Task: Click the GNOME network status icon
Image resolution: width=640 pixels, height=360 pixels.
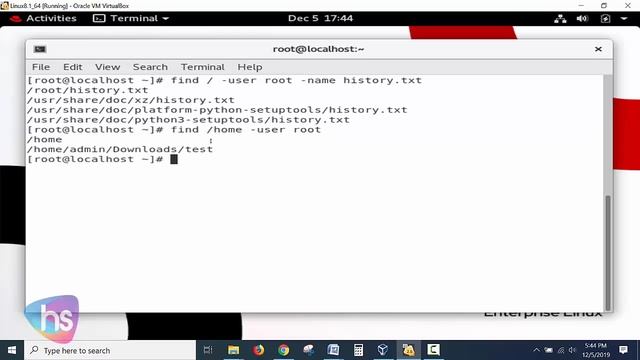Action: click(x=560, y=19)
